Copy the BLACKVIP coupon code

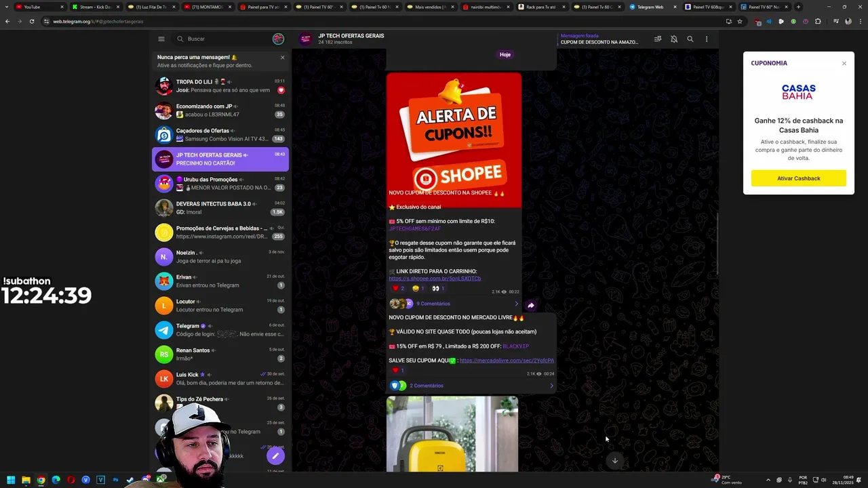coord(516,346)
